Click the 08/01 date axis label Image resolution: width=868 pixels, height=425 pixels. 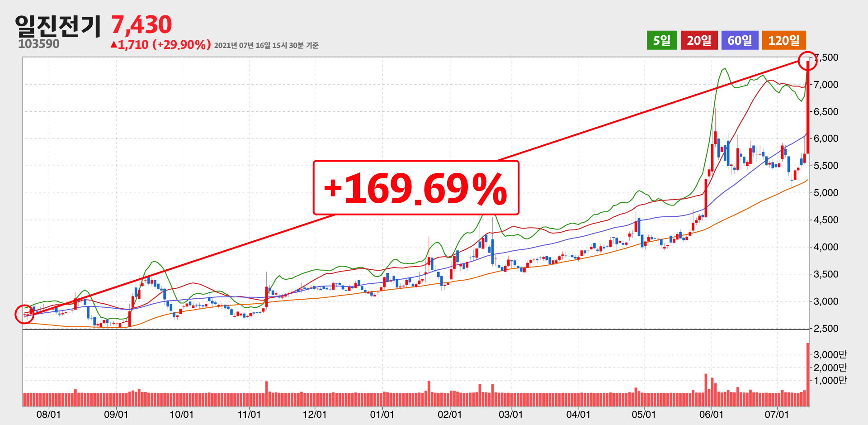pyautogui.click(x=49, y=415)
